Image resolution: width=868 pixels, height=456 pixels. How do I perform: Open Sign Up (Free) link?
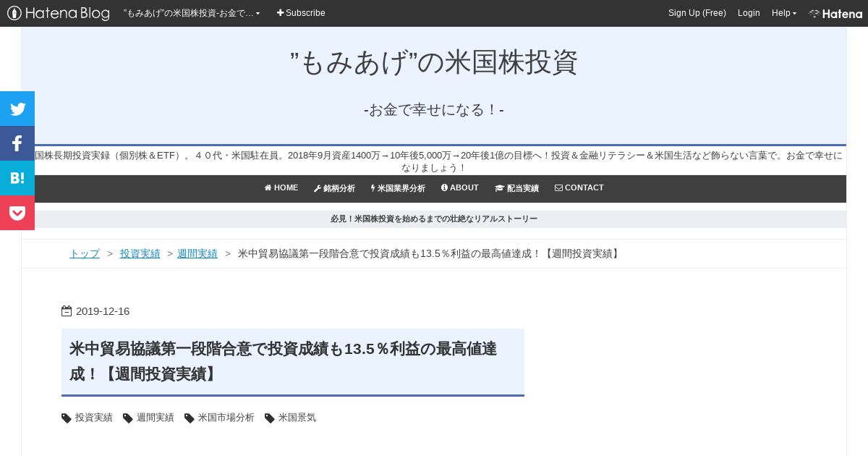(x=697, y=13)
